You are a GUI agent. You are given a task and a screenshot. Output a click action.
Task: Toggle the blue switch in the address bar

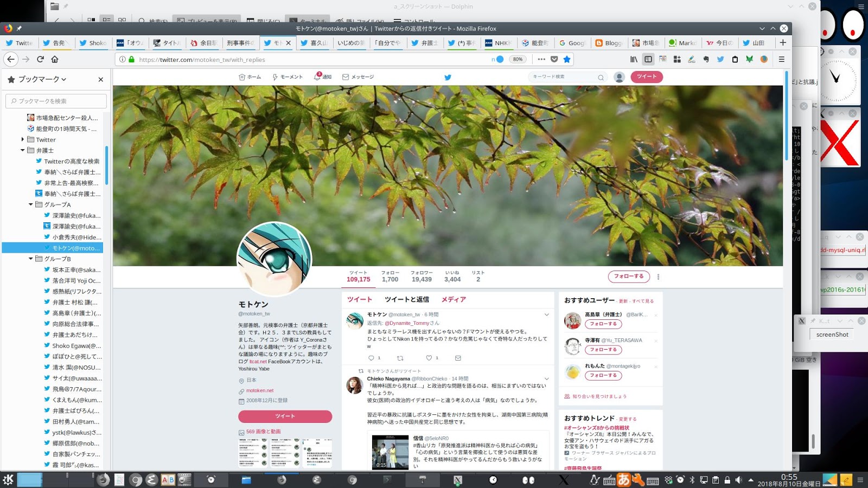[497, 59]
